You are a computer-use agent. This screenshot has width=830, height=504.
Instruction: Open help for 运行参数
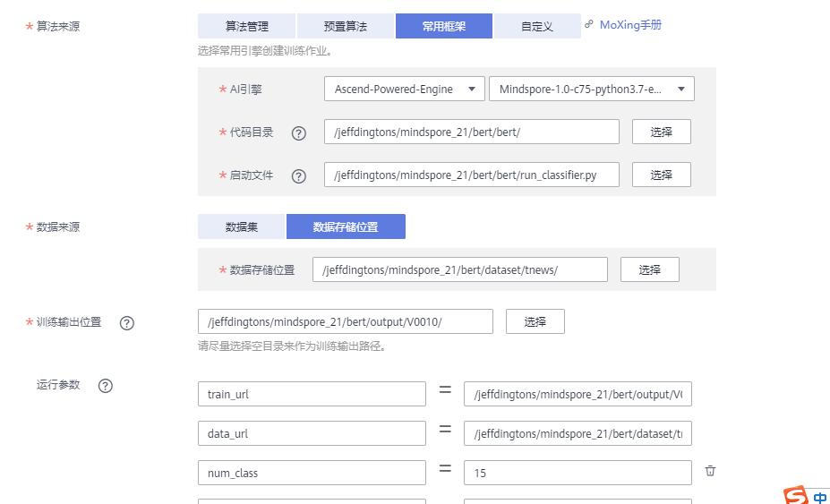(106, 386)
